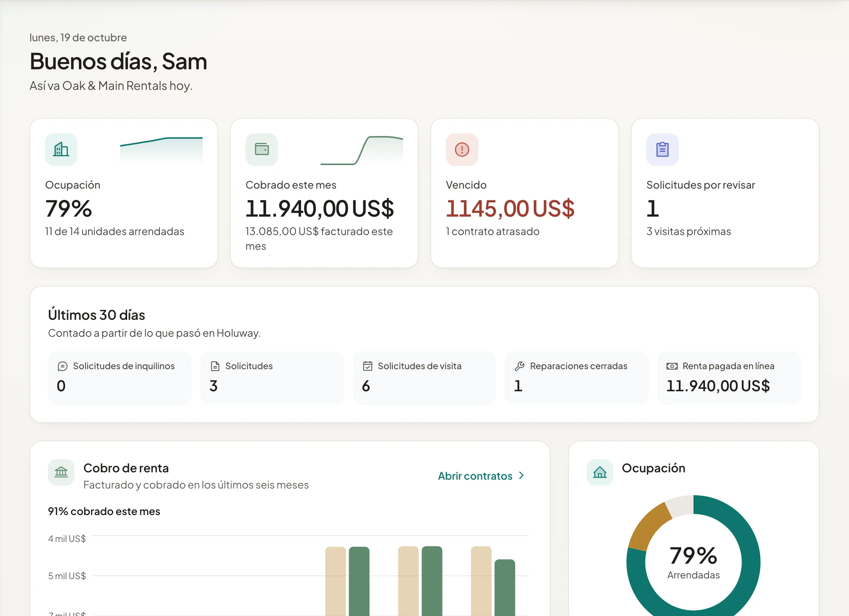Click the red alert icon on Vencido

coord(462,149)
